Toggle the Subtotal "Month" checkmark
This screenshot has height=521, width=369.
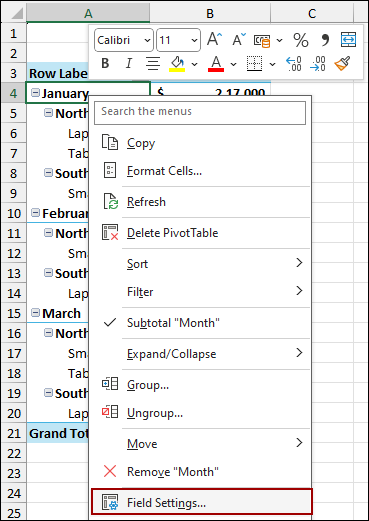tap(110, 322)
